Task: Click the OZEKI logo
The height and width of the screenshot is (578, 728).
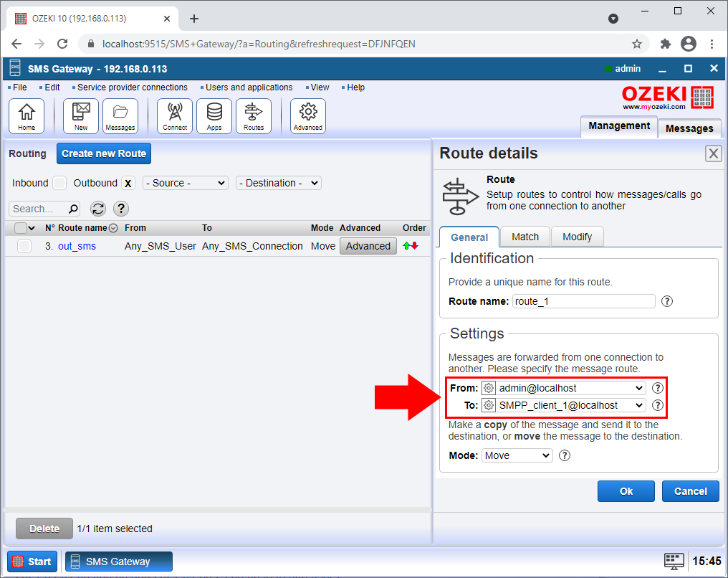Action: pos(668,97)
